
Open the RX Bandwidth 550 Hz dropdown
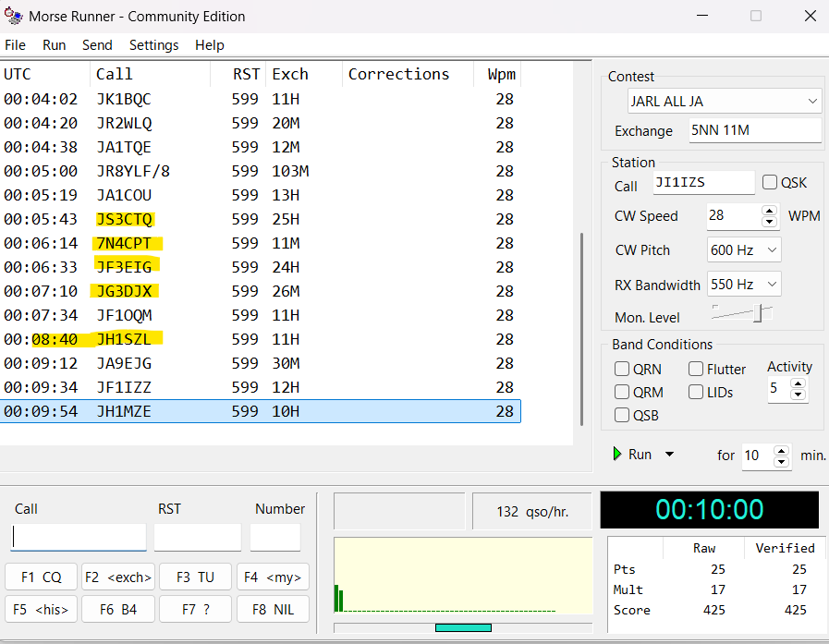[744, 285]
